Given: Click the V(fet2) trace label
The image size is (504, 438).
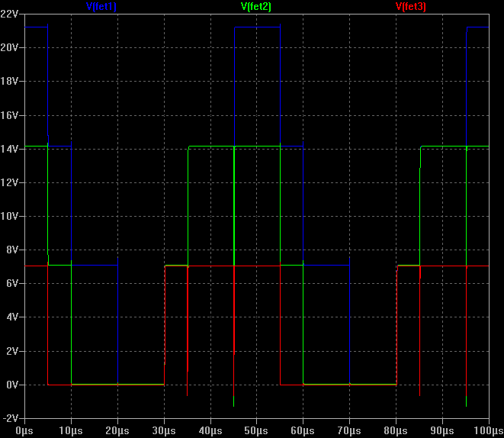Looking at the screenshot, I should pos(256,6).
